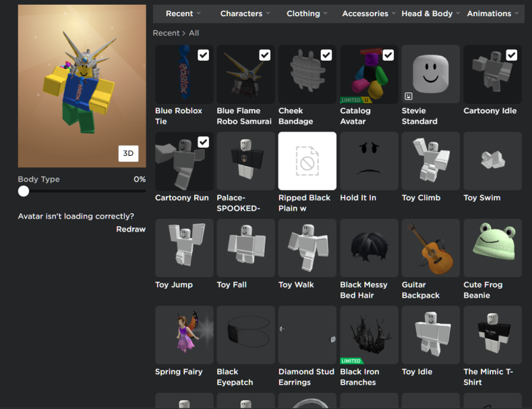The image size is (532, 409).
Task: Open the Animations dropdown menu
Action: coord(493,13)
